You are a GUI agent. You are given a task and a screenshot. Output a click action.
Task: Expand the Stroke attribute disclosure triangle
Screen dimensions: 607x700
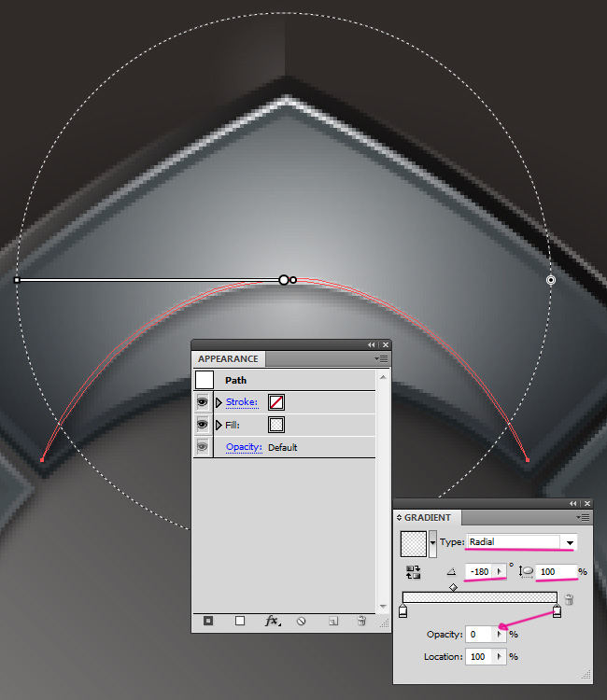[219, 402]
